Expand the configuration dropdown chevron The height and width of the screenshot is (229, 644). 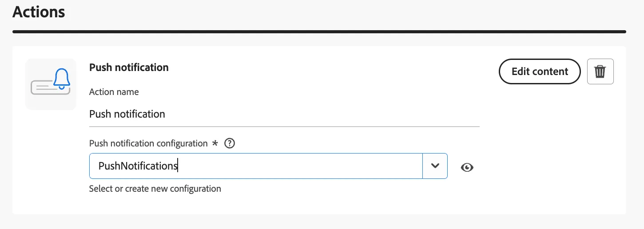pyautogui.click(x=435, y=166)
